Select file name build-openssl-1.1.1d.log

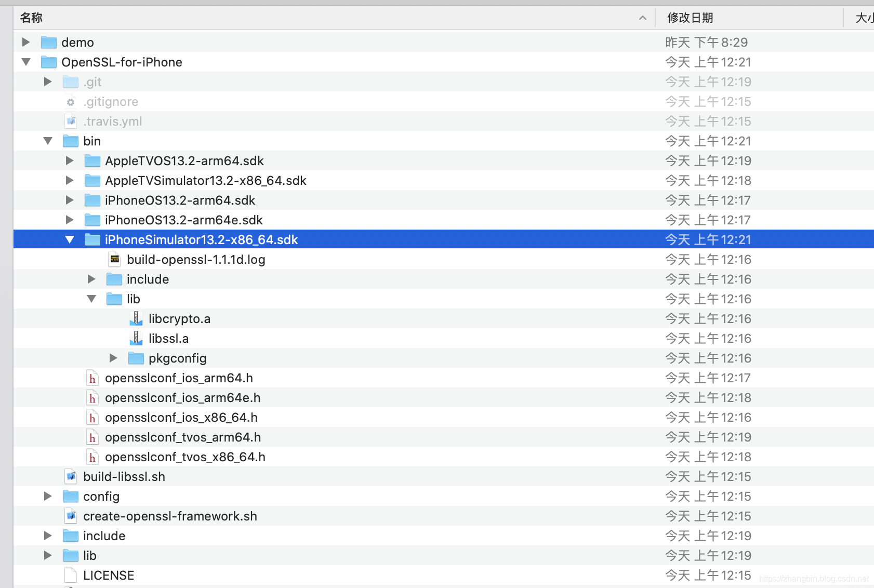point(196,259)
